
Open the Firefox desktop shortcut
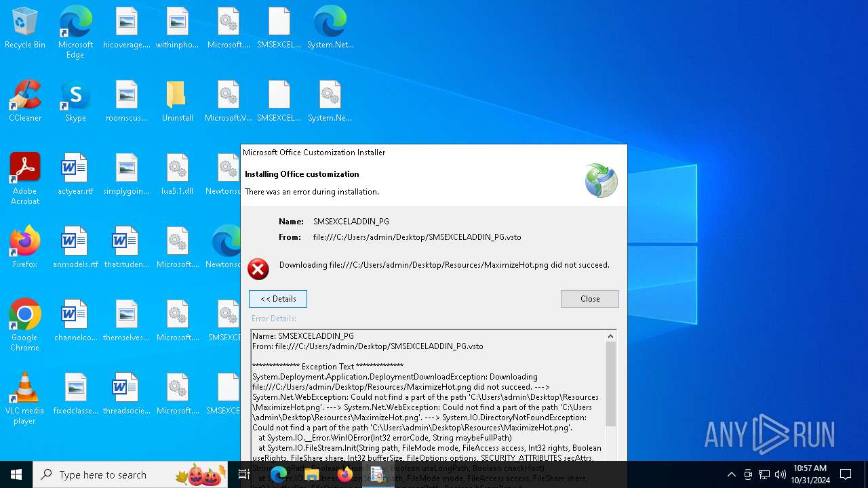click(25, 248)
